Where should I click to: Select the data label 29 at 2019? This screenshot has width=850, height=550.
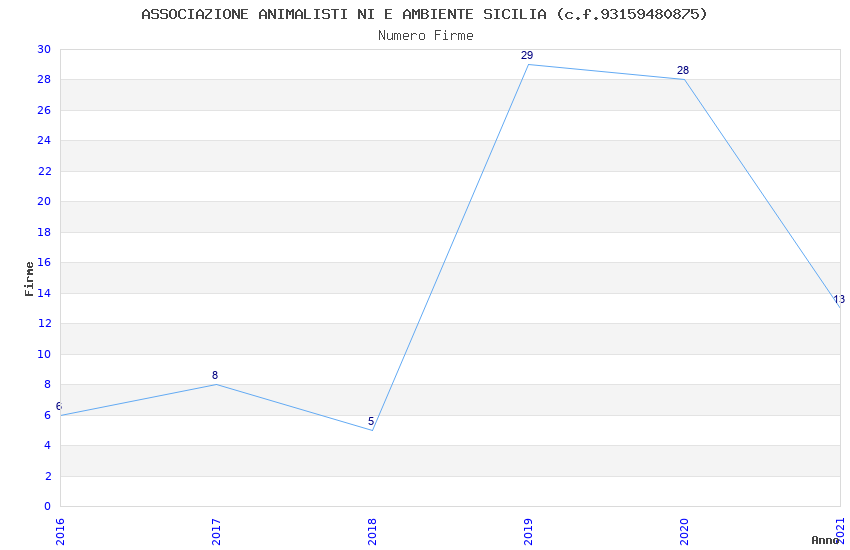pos(527,55)
